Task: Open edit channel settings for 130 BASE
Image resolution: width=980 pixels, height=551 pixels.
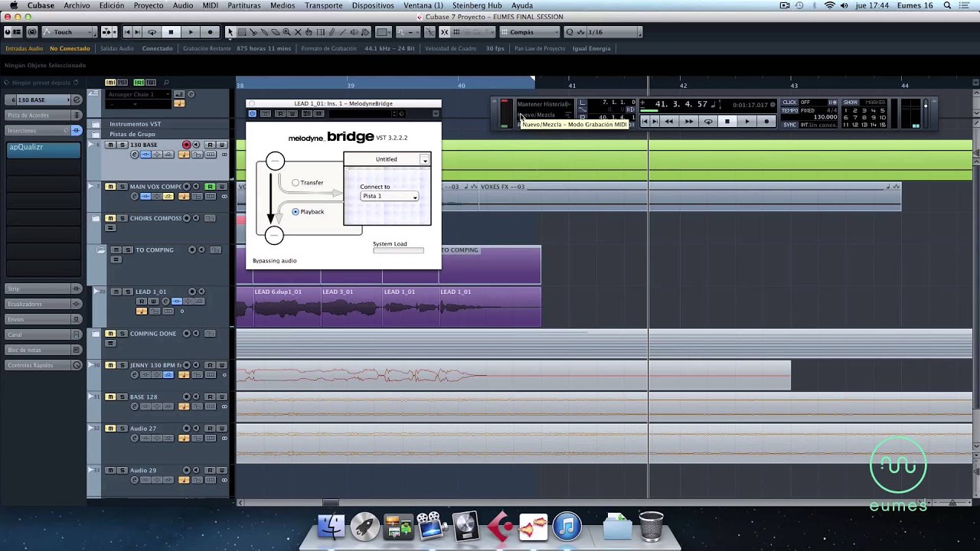Action: click(x=135, y=155)
